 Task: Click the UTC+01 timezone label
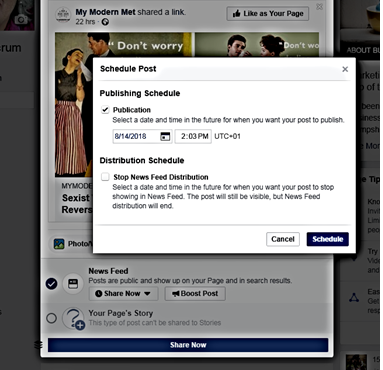point(227,136)
